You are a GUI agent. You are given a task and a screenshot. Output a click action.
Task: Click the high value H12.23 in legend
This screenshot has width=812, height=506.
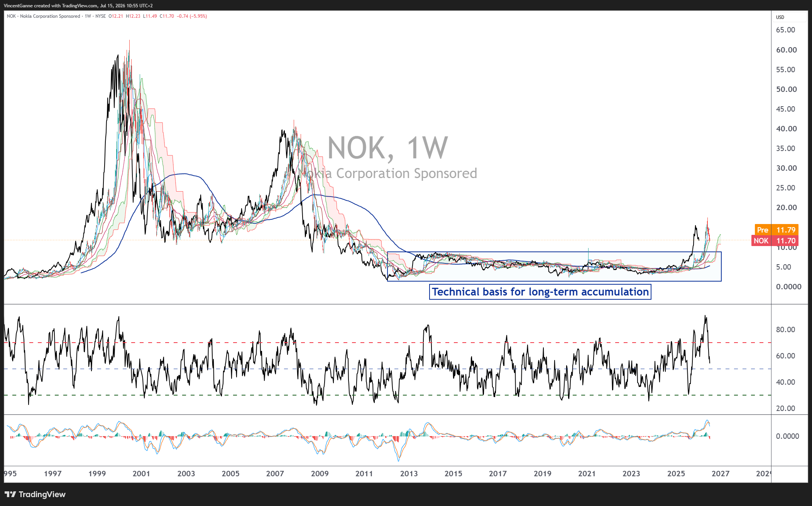(x=133, y=16)
